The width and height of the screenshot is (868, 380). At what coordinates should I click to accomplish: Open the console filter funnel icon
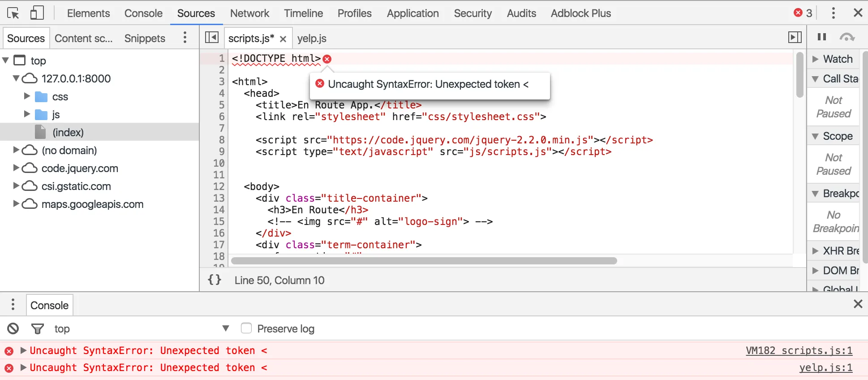(x=38, y=329)
